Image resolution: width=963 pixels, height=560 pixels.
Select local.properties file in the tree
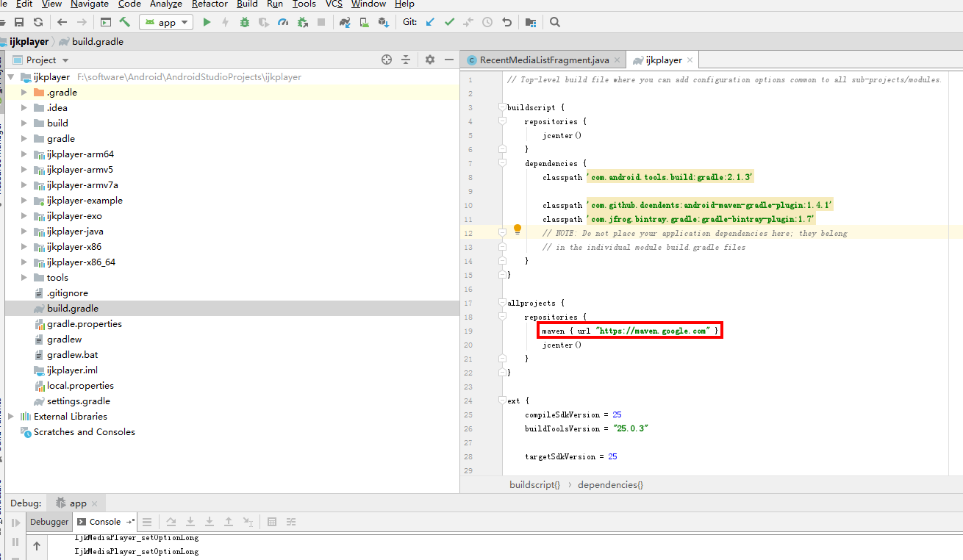point(80,386)
